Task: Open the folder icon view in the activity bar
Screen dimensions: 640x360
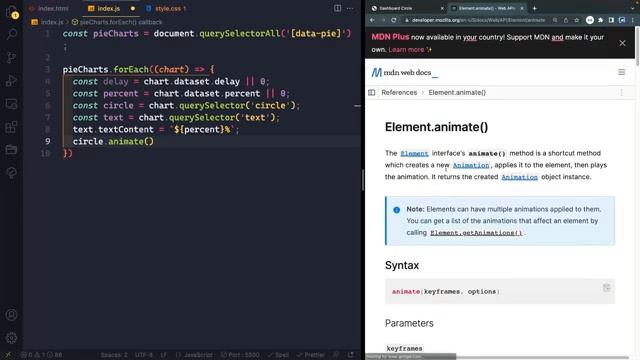Action: tap(11, 149)
